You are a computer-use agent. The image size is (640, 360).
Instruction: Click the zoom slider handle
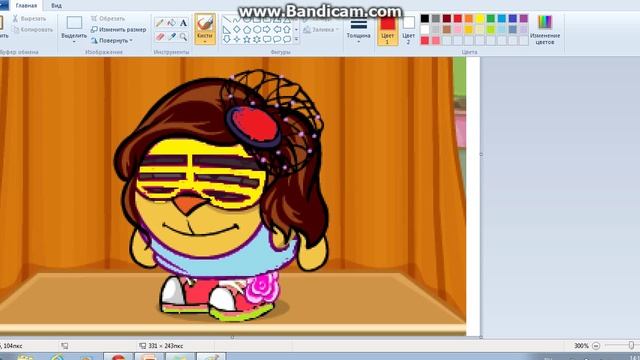click(x=631, y=346)
